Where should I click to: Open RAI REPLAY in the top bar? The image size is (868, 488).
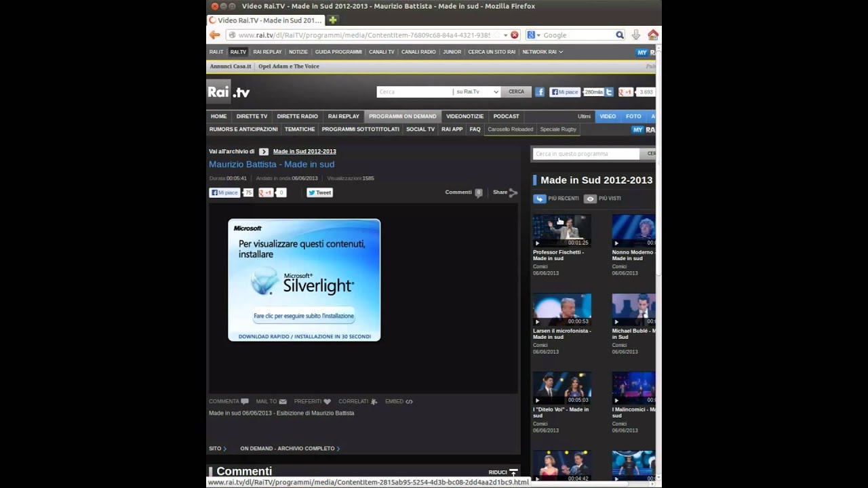pos(267,52)
